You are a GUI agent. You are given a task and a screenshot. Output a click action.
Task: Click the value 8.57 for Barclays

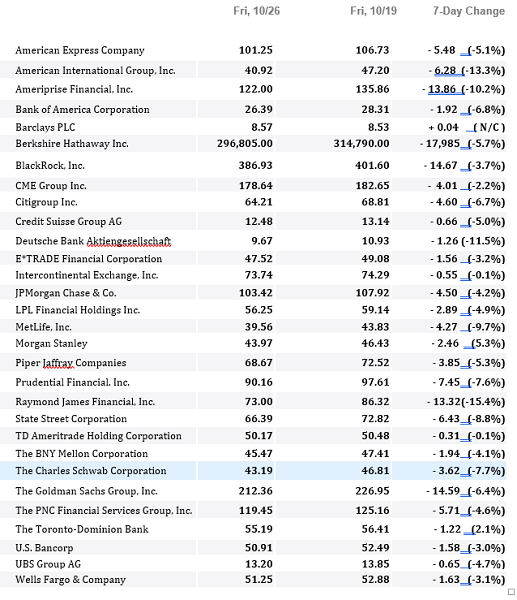click(x=262, y=127)
